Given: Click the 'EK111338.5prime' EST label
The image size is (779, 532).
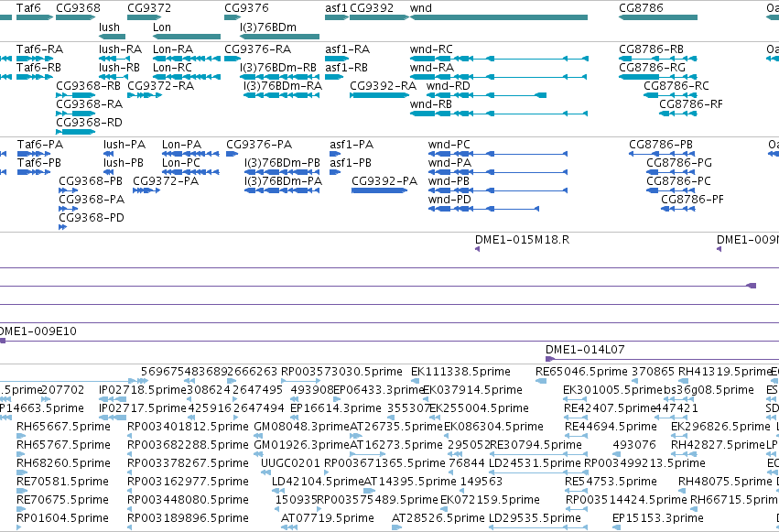Looking at the screenshot, I should [460, 372].
